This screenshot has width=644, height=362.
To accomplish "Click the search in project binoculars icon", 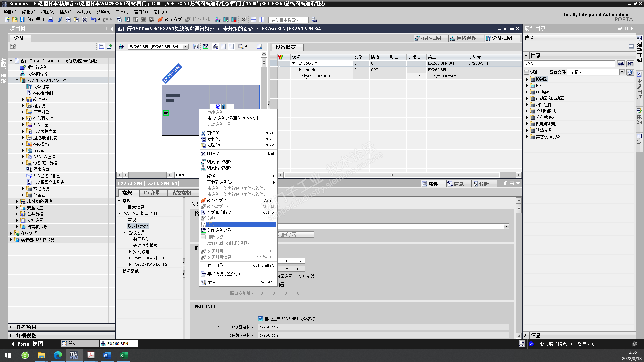I will [314, 20].
